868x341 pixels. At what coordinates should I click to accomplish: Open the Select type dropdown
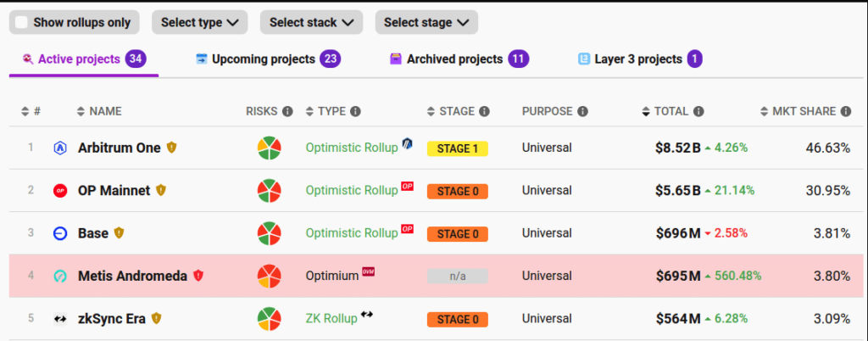[x=199, y=22]
